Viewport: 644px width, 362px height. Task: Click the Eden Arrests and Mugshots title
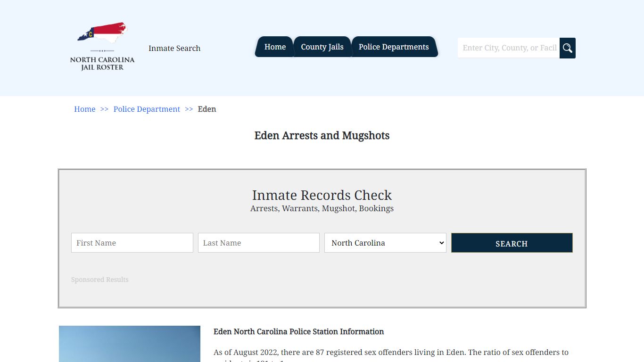[x=322, y=136]
